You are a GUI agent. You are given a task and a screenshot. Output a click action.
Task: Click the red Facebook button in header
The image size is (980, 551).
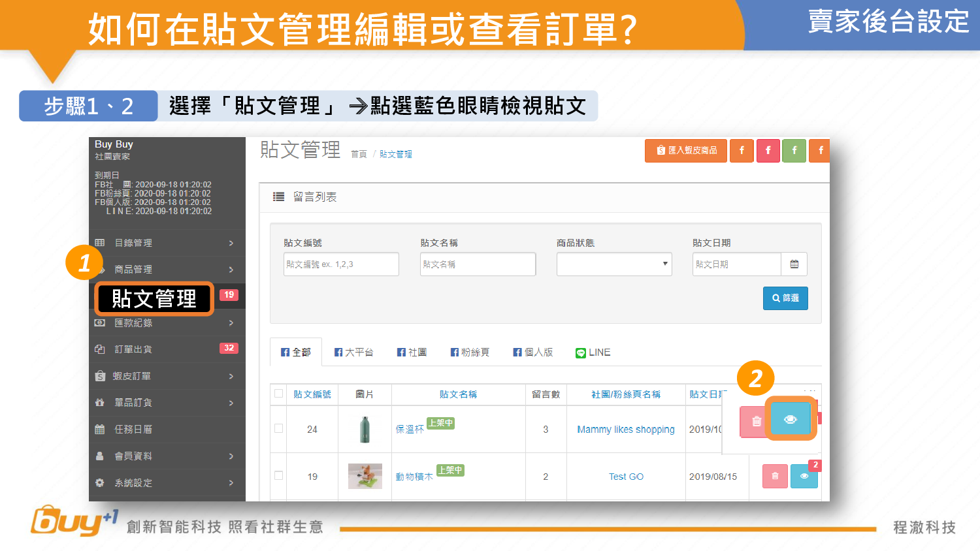point(768,151)
